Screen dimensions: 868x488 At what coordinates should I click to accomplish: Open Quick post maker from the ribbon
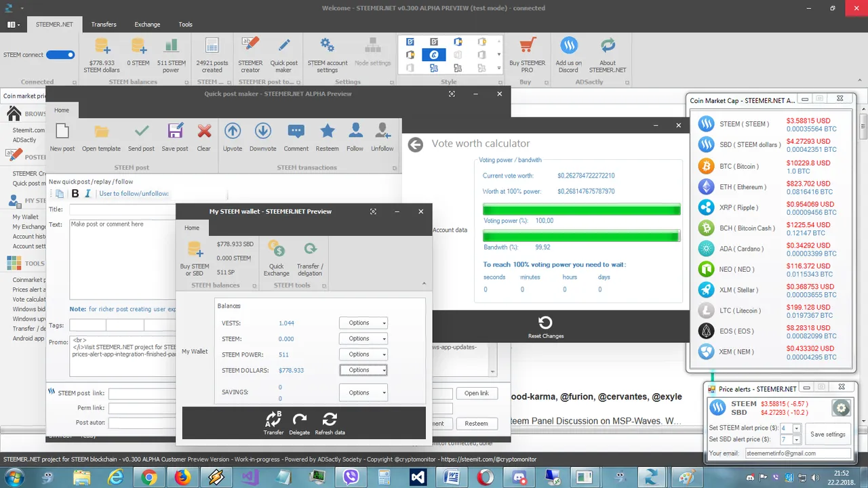tap(283, 55)
